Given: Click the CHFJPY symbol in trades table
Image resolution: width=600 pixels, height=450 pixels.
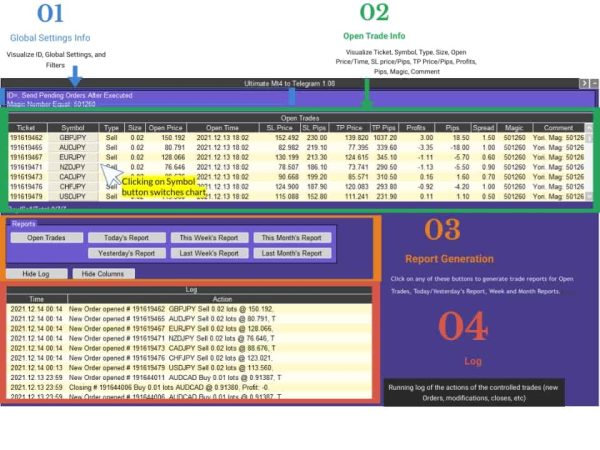Looking at the screenshot, I should click(73, 186).
